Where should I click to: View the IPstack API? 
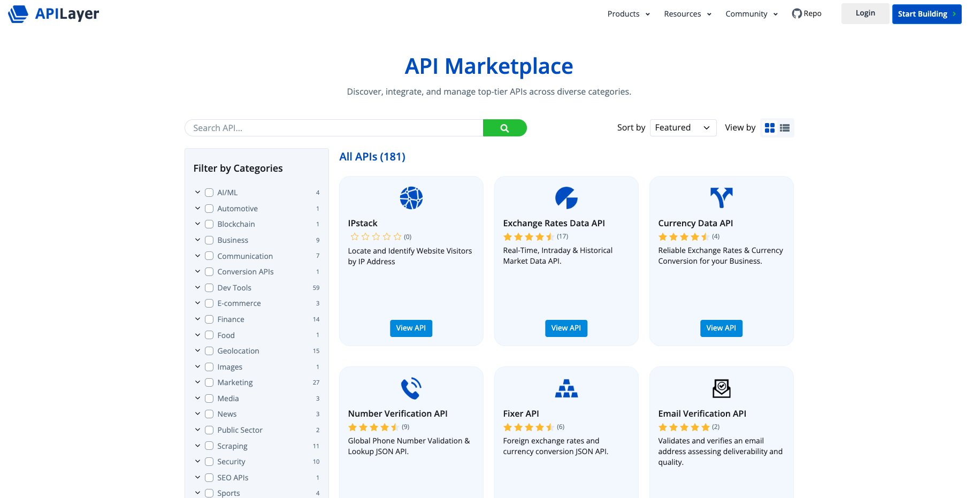pos(411,328)
